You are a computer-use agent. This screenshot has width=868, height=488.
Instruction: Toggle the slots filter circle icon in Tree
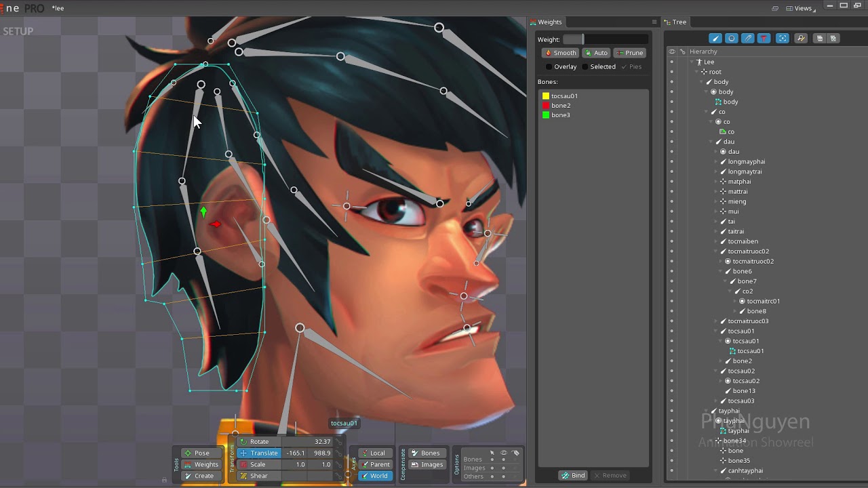click(732, 39)
